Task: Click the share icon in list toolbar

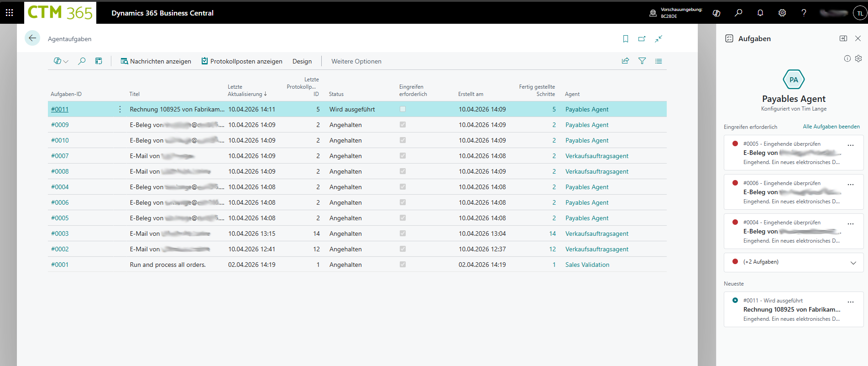Action: (625, 61)
